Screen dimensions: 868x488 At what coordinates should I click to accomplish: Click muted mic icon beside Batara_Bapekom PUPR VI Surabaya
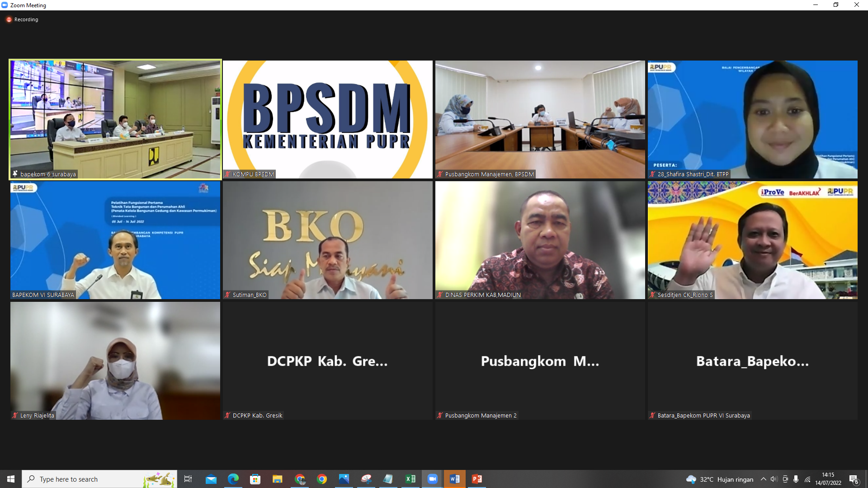point(652,415)
